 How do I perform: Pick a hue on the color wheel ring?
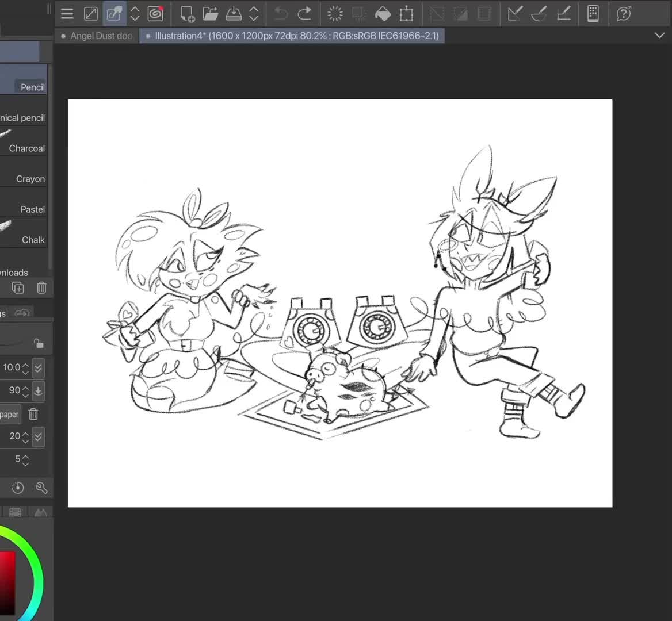click(36, 573)
